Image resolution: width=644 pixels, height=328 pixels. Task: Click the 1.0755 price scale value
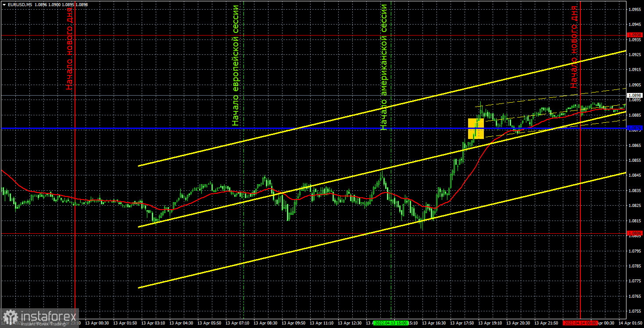(635, 311)
